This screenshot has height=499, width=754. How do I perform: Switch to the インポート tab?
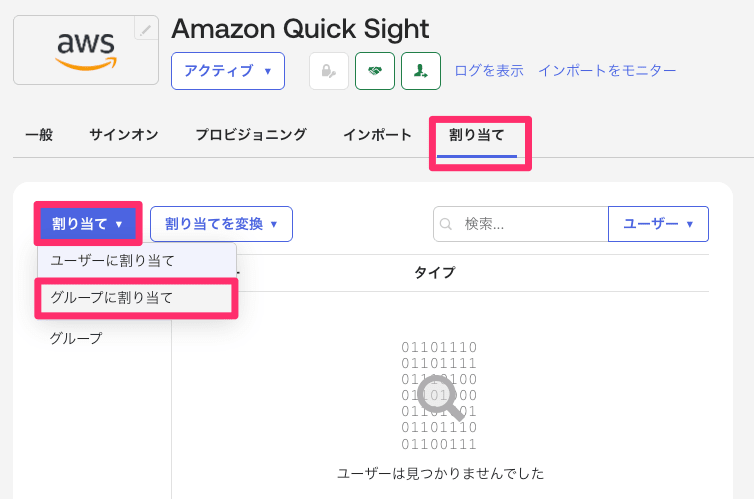click(x=377, y=134)
